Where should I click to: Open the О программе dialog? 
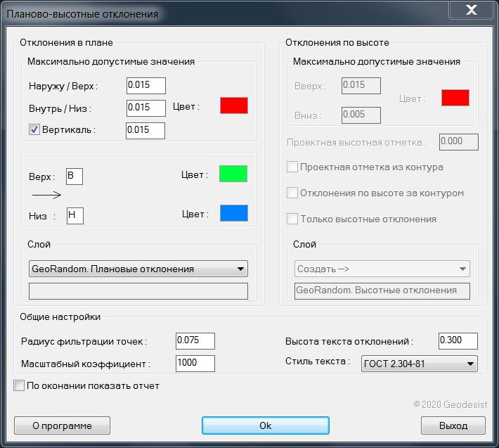tap(62, 425)
